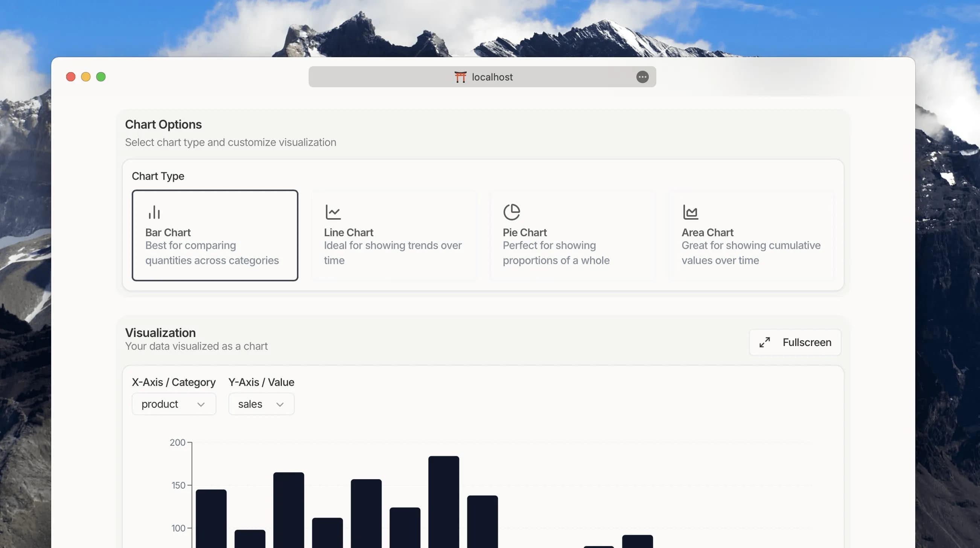The width and height of the screenshot is (980, 548).
Task: Click the 'X-Axis / Category' label
Action: point(173,382)
